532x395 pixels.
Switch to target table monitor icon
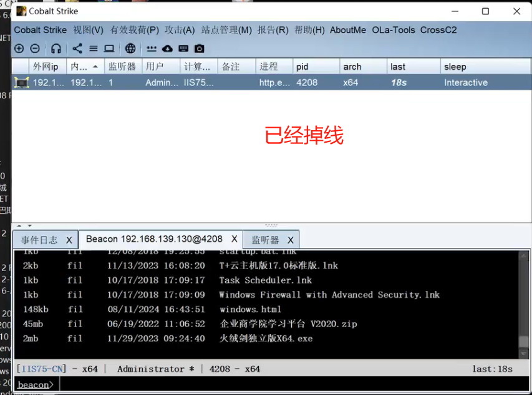[109, 49]
